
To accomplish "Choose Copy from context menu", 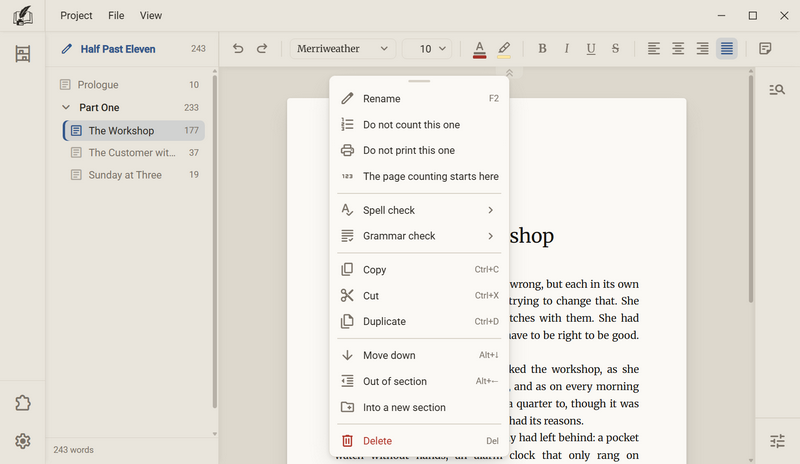I will (419, 270).
